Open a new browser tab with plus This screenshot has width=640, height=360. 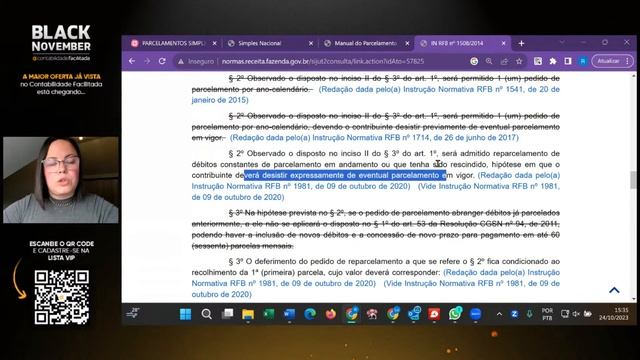pos(521,43)
